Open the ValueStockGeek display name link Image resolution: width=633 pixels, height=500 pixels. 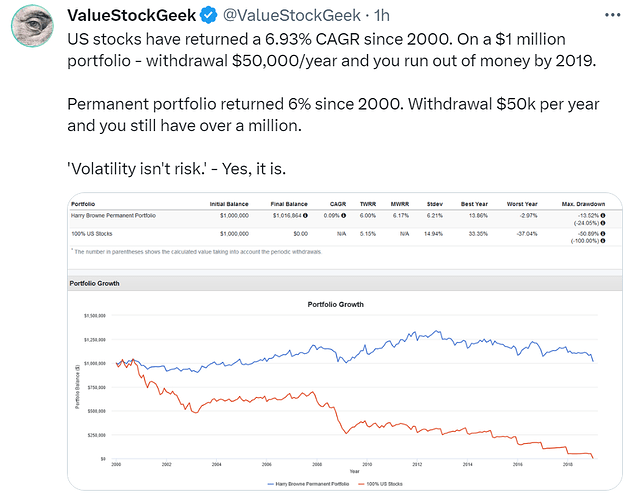132,15
